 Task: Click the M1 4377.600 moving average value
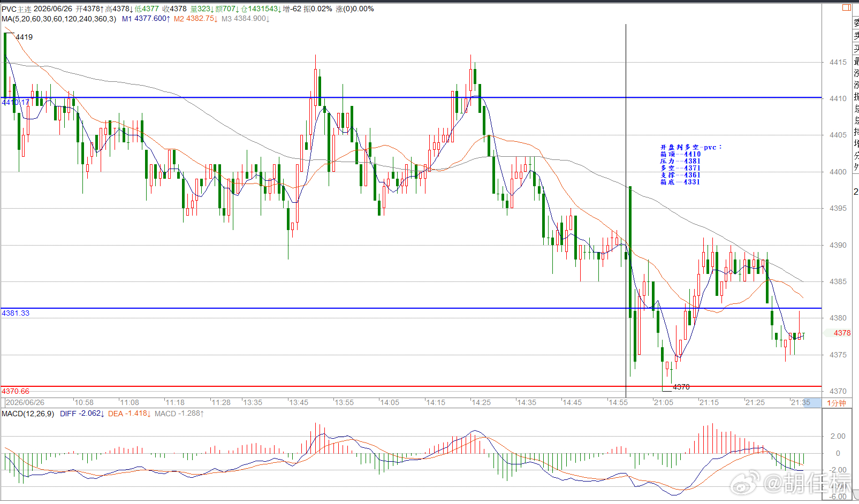146,19
